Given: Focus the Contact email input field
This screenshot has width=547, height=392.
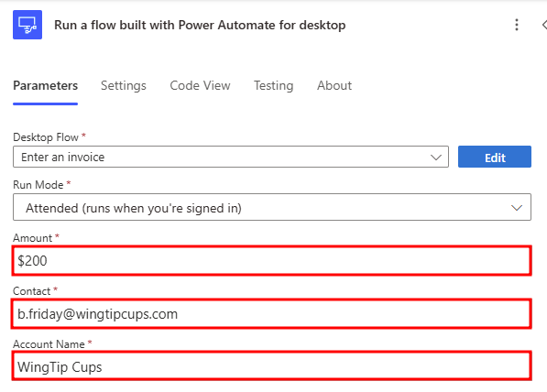Looking at the screenshot, I should pyautogui.click(x=272, y=313).
